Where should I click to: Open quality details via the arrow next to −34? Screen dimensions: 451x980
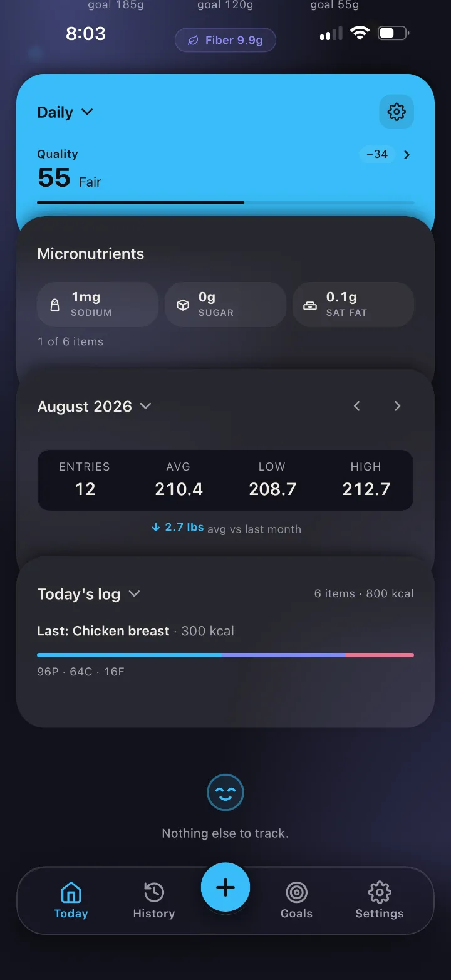click(x=407, y=155)
